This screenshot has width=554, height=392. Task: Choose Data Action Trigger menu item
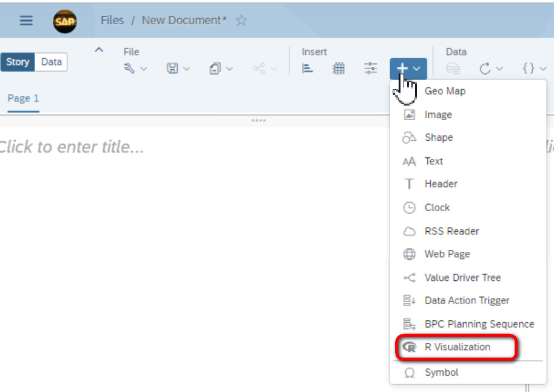[x=468, y=300]
